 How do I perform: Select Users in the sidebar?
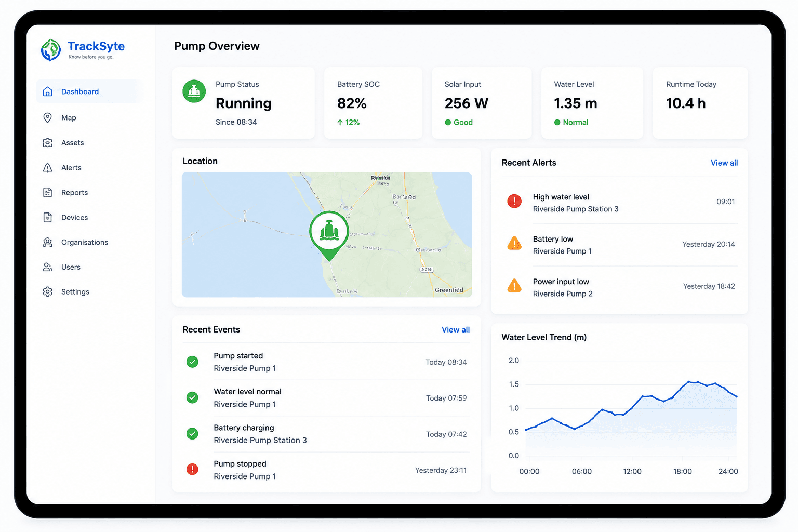point(89,267)
